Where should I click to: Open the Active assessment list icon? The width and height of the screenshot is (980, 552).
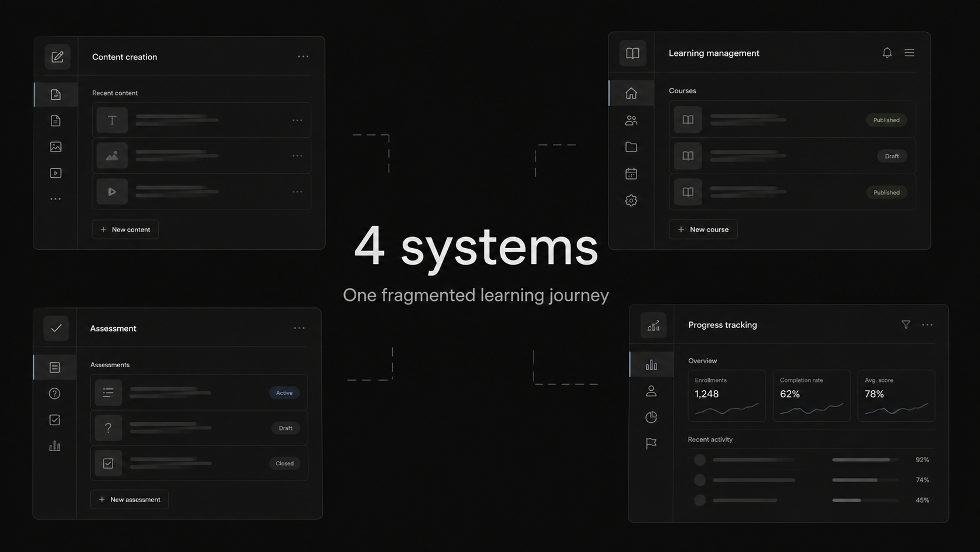pos(108,393)
